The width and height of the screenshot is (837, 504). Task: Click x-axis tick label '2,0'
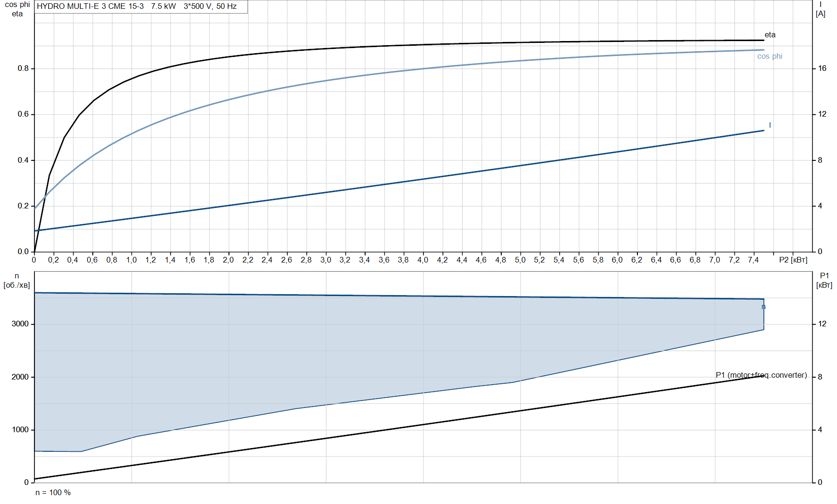[x=228, y=260]
